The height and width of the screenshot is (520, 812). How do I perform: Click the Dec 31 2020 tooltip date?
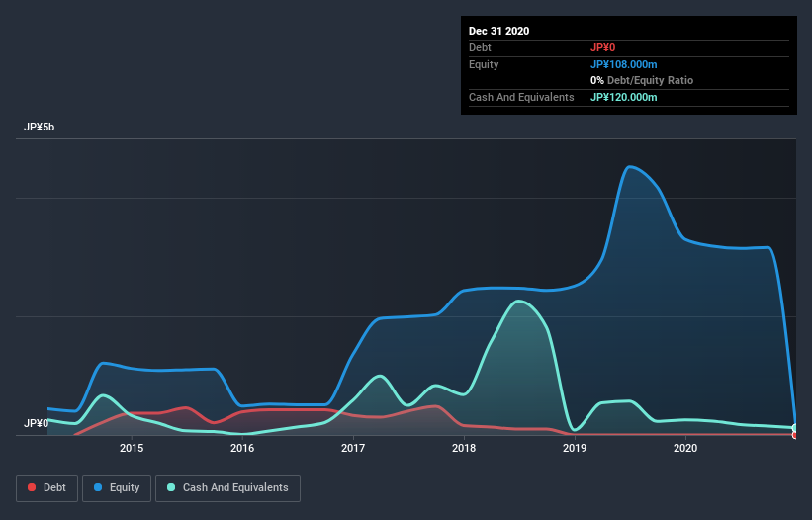coord(498,31)
